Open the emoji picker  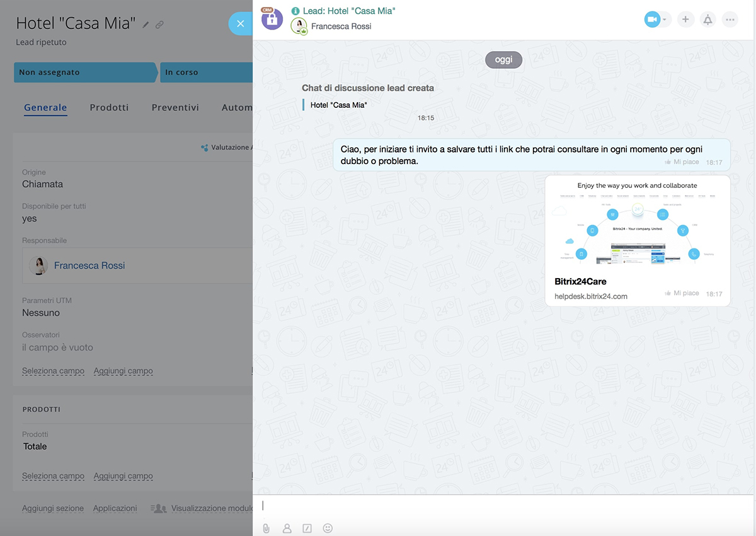[x=328, y=528]
